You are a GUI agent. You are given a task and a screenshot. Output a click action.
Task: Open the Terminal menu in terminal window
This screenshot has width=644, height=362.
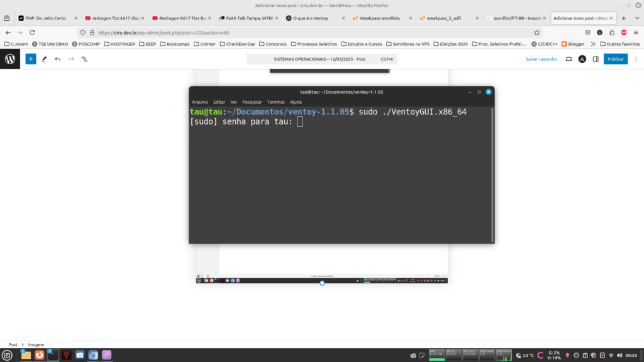pyautogui.click(x=275, y=102)
